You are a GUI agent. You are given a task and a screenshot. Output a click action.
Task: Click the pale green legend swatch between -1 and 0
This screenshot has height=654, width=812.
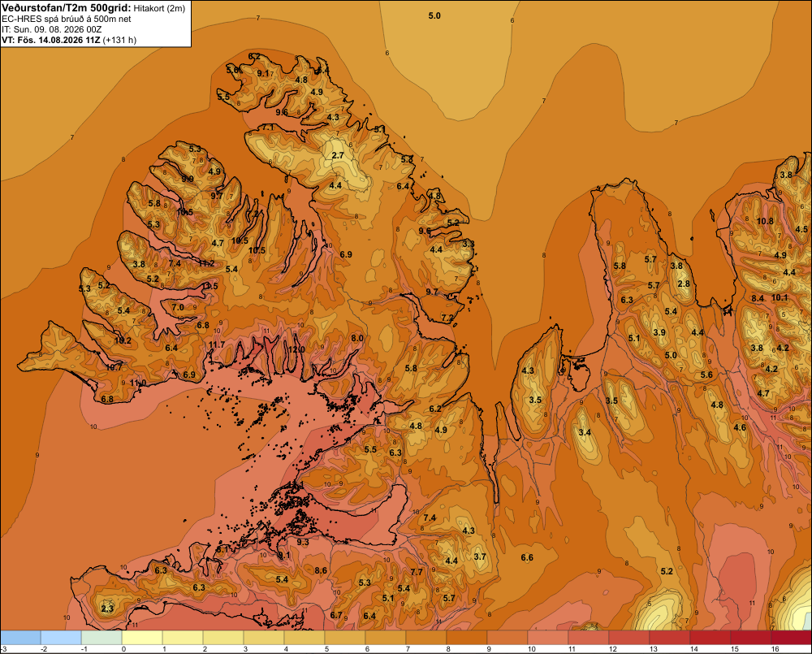point(101,638)
